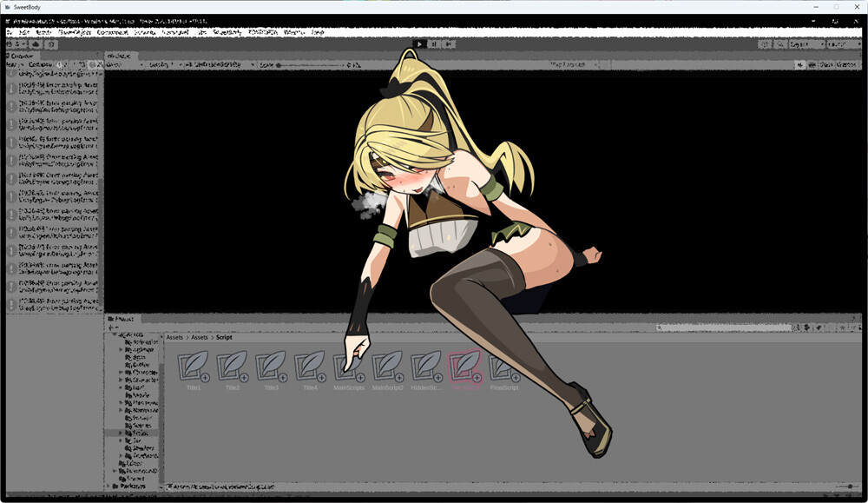Start Play mode with the play button

tap(419, 43)
